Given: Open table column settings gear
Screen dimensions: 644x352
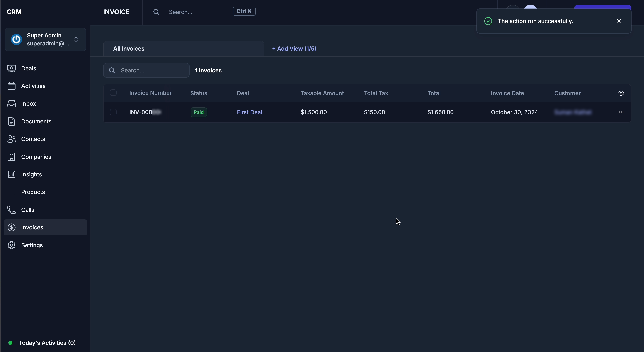Looking at the screenshot, I should (621, 93).
